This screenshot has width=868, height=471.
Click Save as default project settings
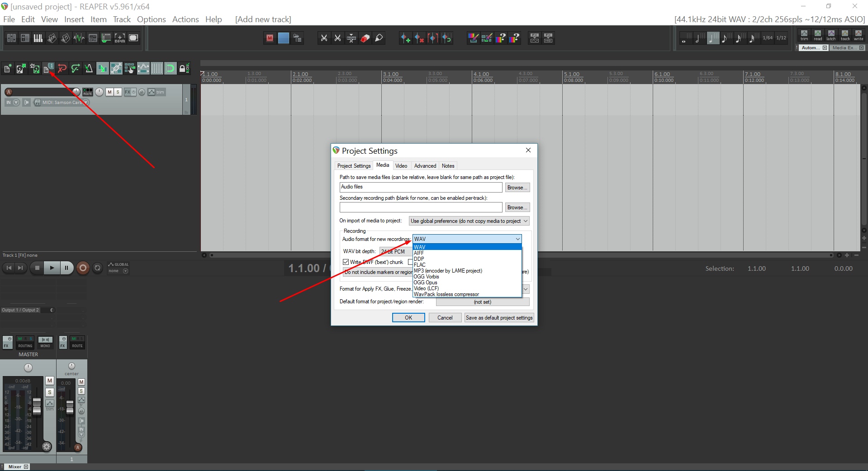[x=499, y=318]
